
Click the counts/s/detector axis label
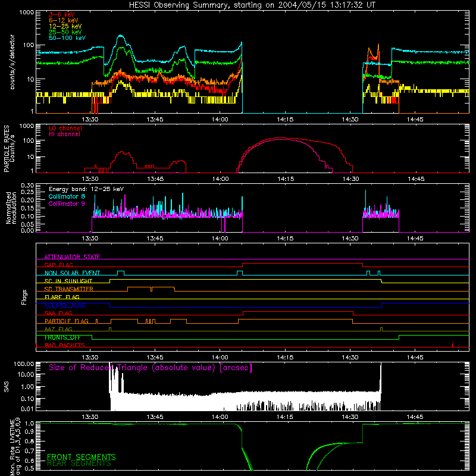12,62
